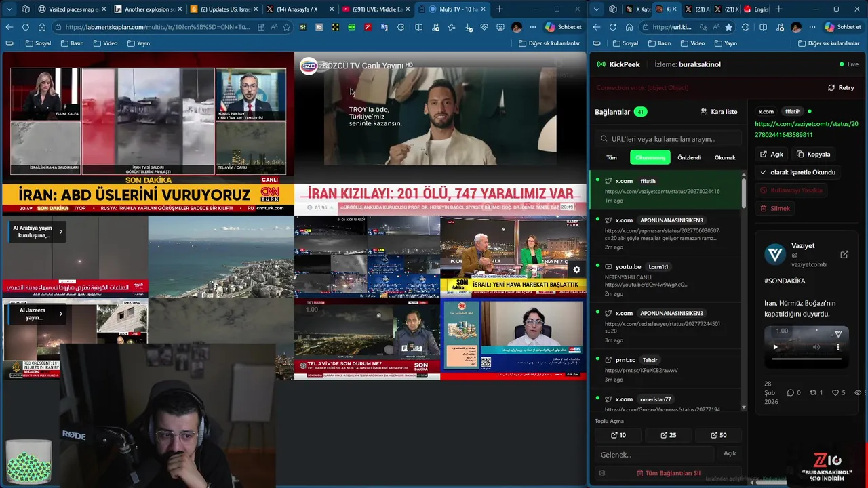Screen dimensions: 868x488
Task: Click Tüm Bağlantıları Sil button
Action: point(669,473)
